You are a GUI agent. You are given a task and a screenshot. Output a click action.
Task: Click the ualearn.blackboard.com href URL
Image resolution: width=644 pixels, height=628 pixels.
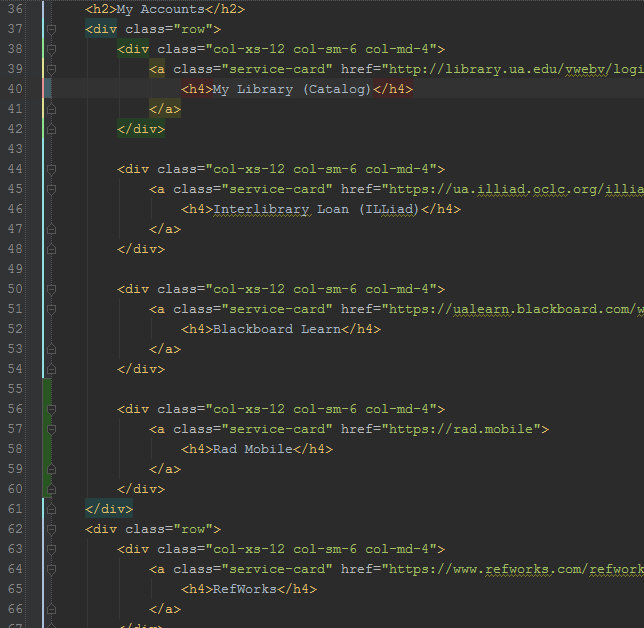[516, 309]
